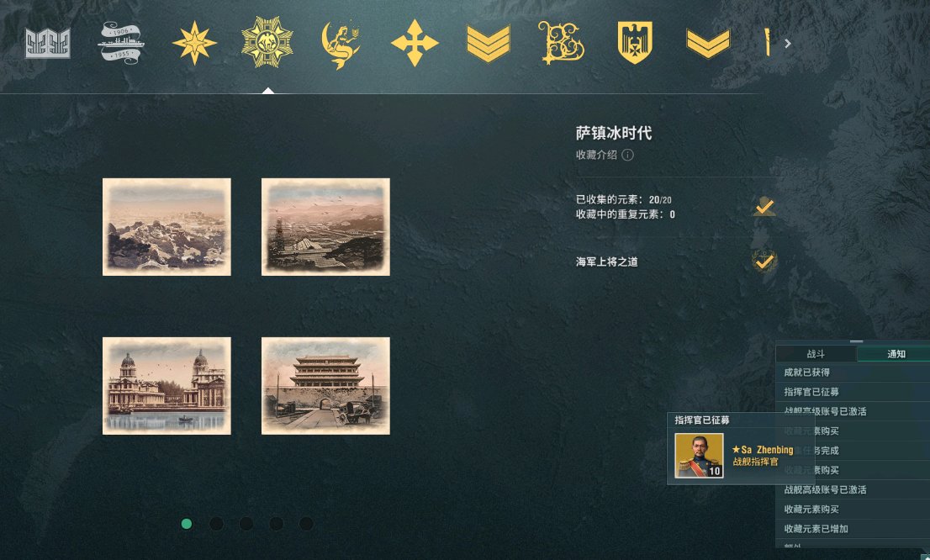
Task: Open the mermaid on crescent moon collection
Action: pyautogui.click(x=341, y=44)
